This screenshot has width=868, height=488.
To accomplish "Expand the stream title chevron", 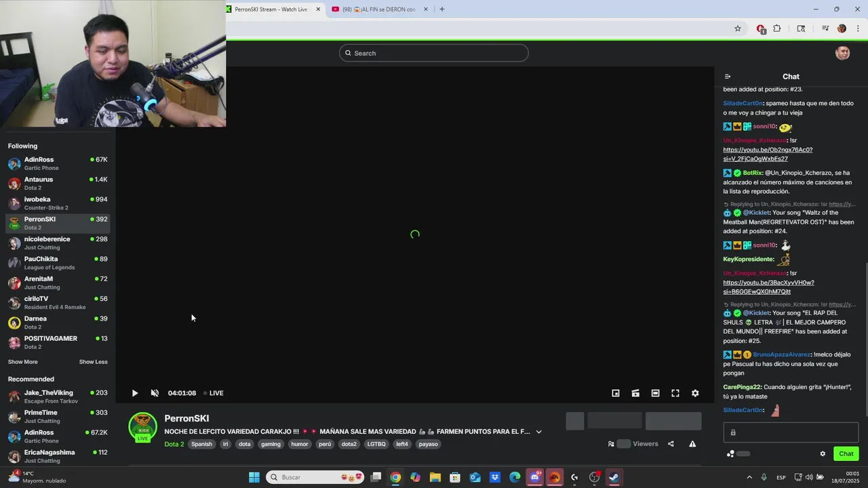I will coord(539,432).
